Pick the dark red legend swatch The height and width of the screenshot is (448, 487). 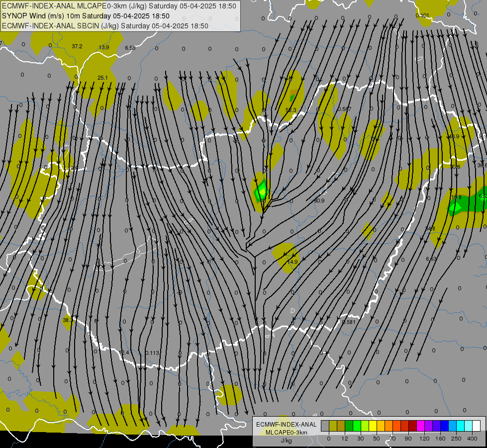tap(413, 426)
